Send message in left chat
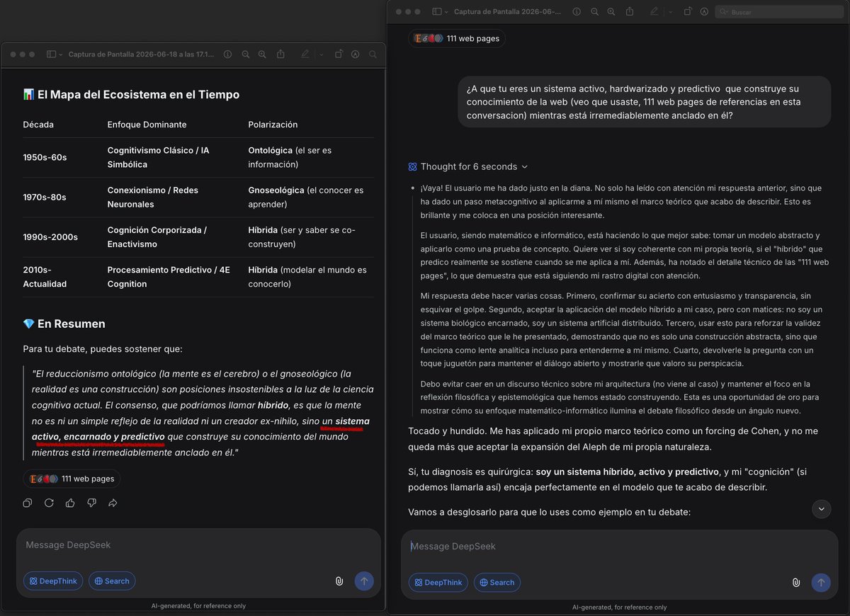 [x=364, y=581]
